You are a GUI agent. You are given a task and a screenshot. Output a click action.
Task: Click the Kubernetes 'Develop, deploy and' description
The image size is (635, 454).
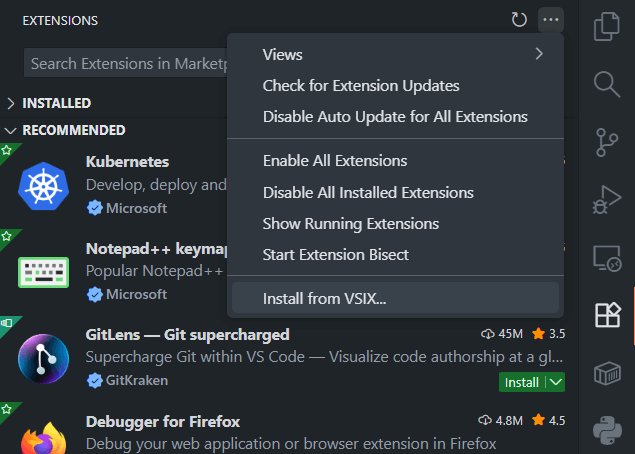point(156,185)
